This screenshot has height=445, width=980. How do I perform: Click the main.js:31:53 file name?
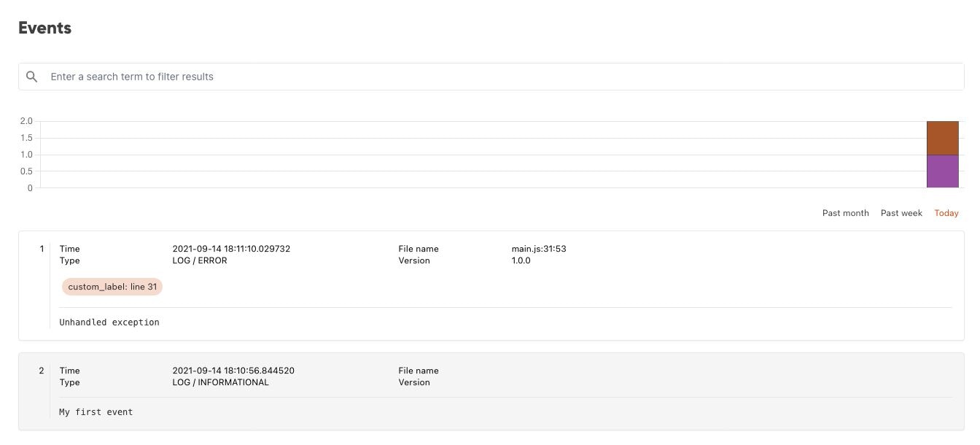click(539, 249)
